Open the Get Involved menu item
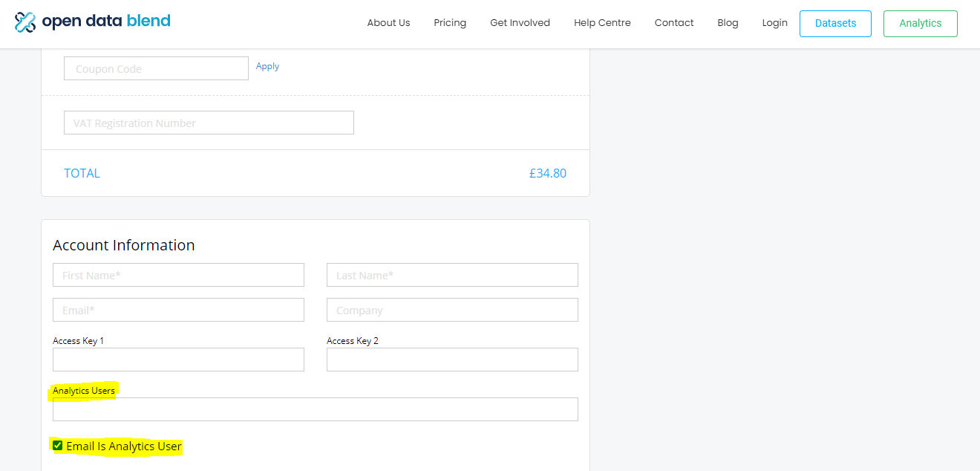Viewport: 980px width, 471px height. pyautogui.click(x=520, y=23)
